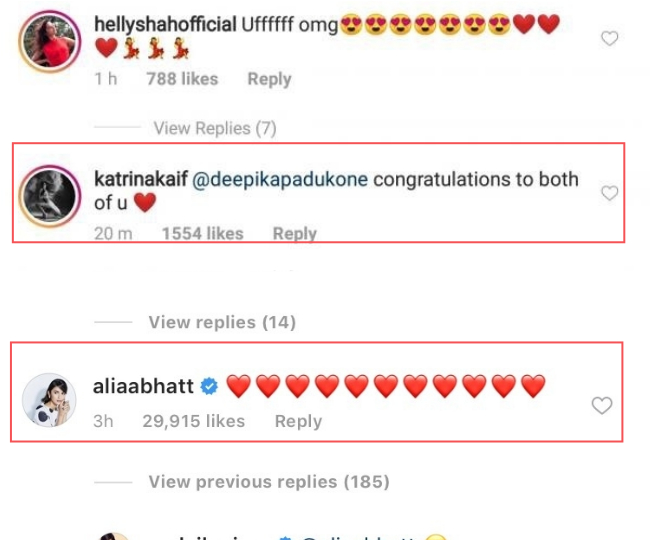The width and height of the screenshot is (650, 540).
Task: Like hellyshahofficial's comment with the heart icon
Action: 609,39
